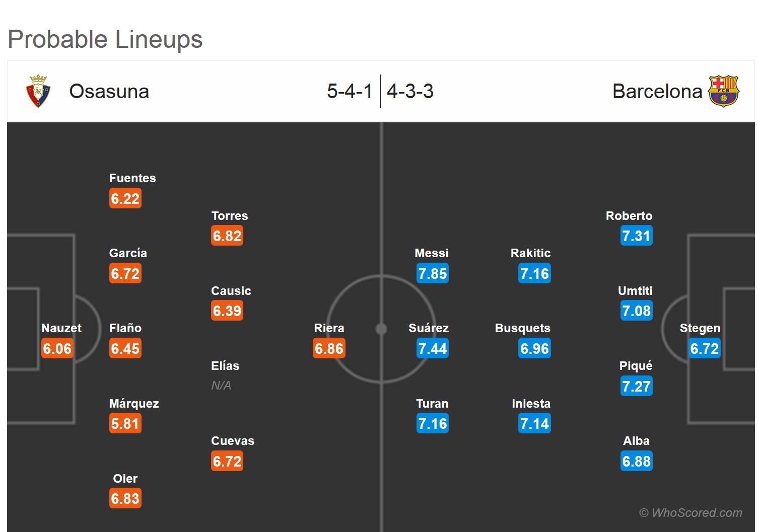This screenshot has height=532, width=758.
Task: Click Messi's 7.85 rating badge
Action: (x=433, y=274)
